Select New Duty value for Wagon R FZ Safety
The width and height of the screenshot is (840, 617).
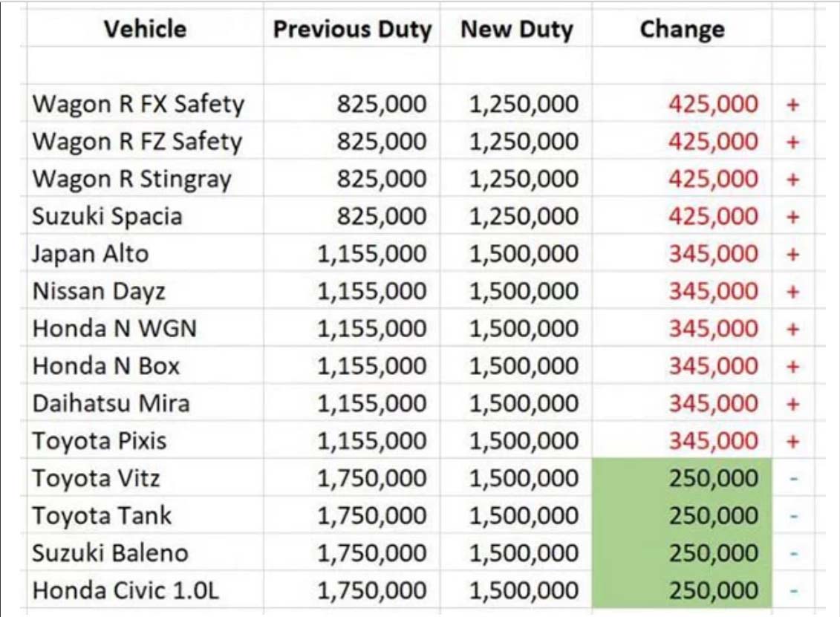pyautogui.click(x=524, y=142)
